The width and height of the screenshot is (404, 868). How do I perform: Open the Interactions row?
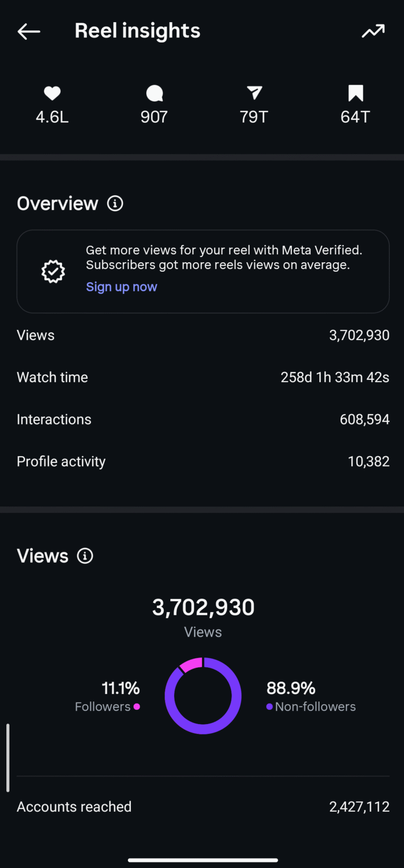point(203,419)
